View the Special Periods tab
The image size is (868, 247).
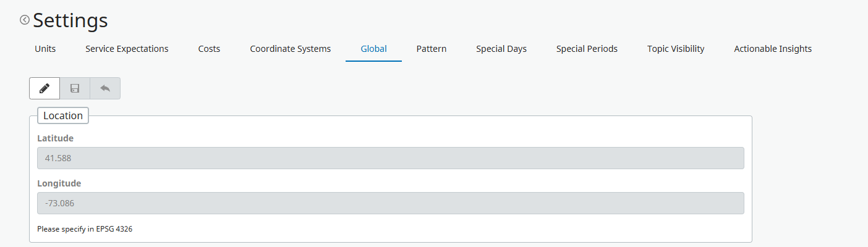(586, 49)
